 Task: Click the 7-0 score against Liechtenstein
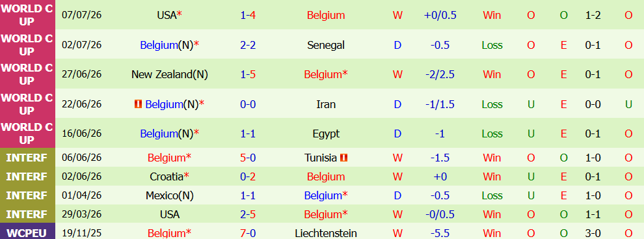click(x=248, y=233)
